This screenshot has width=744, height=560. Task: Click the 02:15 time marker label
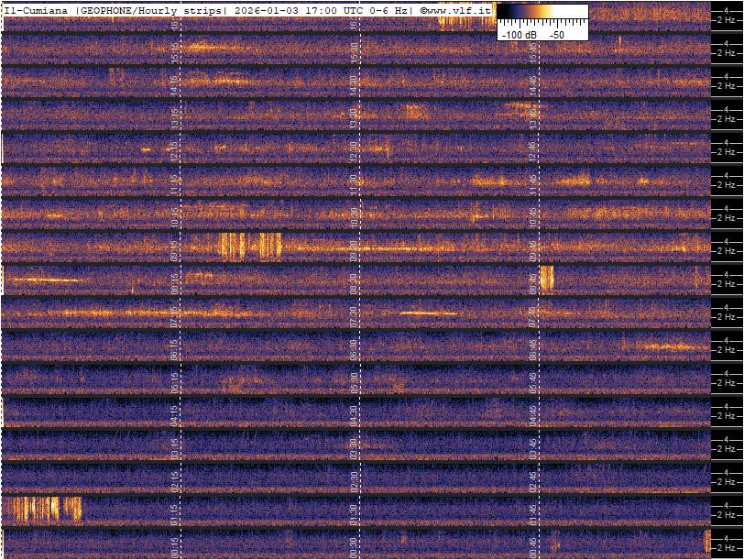pyautogui.click(x=175, y=479)
